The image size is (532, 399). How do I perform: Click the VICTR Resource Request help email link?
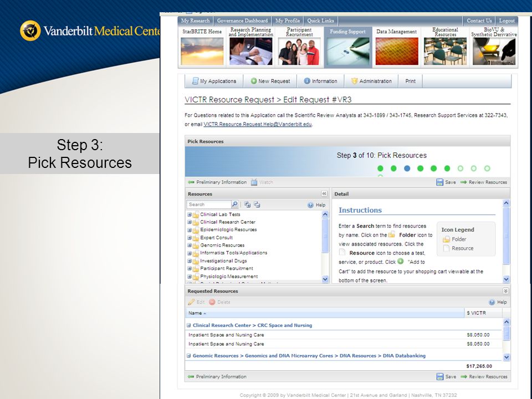click(258, 124)
